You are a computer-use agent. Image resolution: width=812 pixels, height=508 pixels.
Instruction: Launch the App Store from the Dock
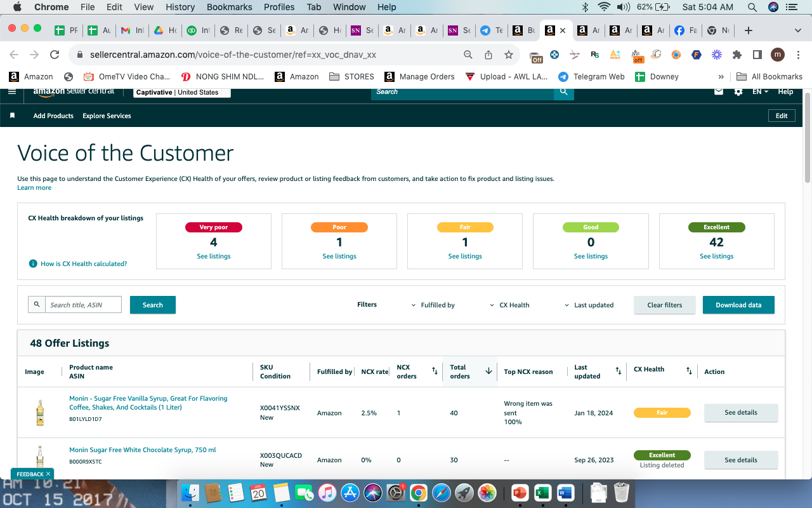(350, 492)
